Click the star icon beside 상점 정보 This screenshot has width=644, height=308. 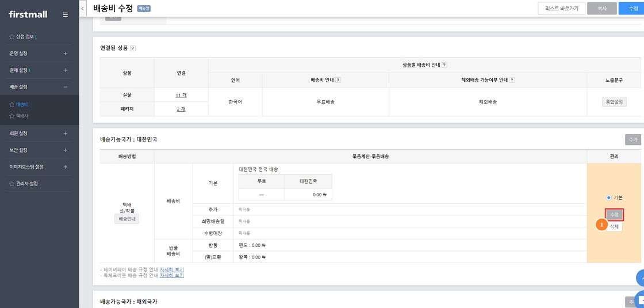click(11, 37)
